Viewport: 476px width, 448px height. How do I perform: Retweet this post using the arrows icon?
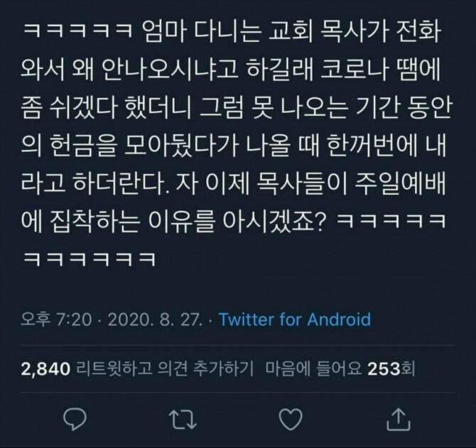[183, 419]
